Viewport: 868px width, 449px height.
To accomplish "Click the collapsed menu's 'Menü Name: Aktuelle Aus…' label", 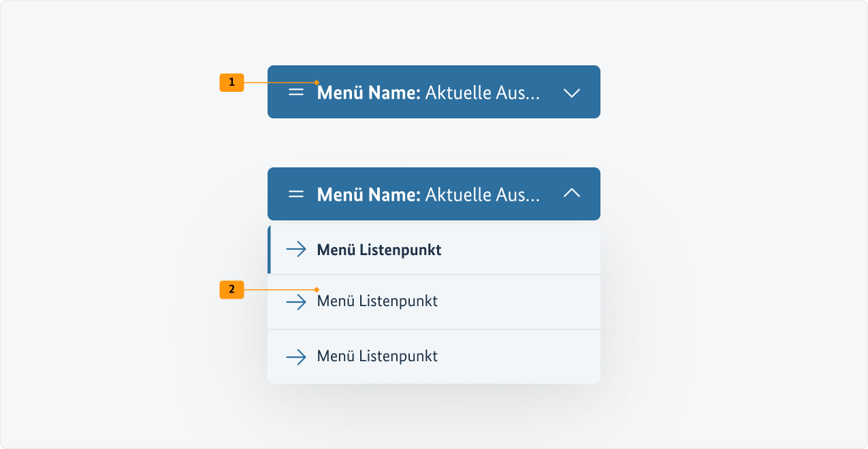I will tap(429, 93).
